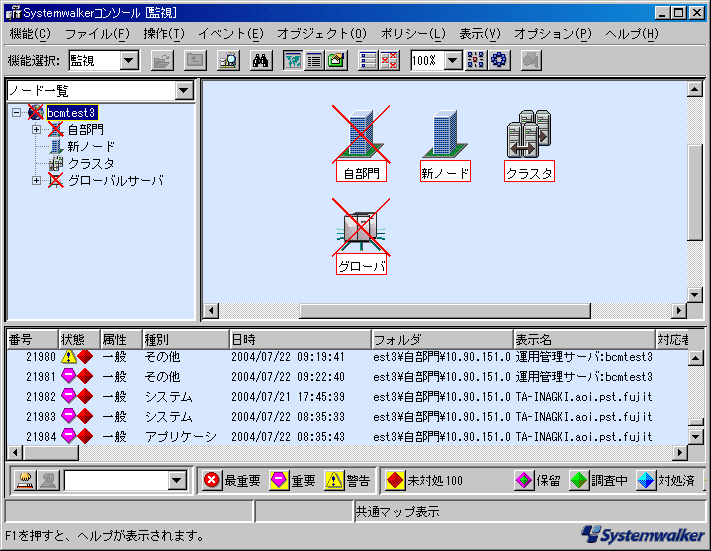Click the クラスタ server cluster icon on map
Screen dimensions: 711x551
click(x=529, y=134)
